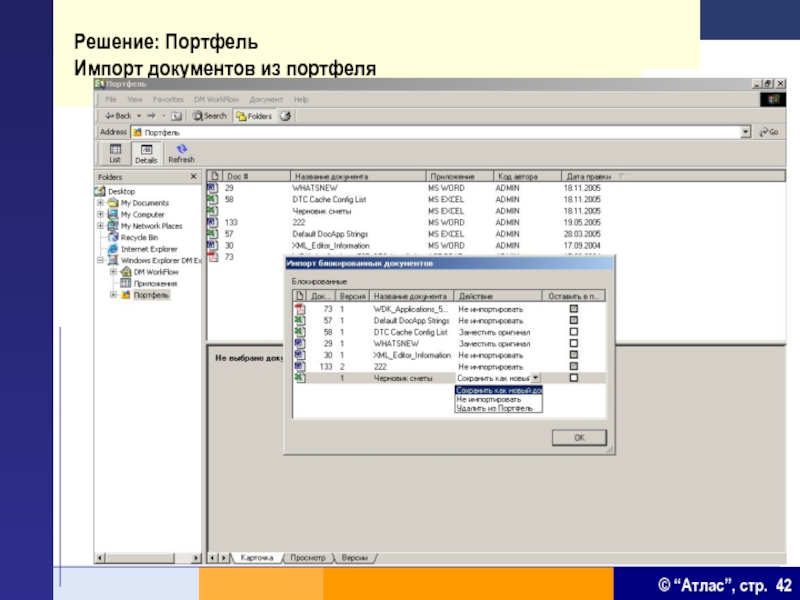Choose Удалить из Портфель option
Viewport: 800px width, 600px height.
point(493,408)
